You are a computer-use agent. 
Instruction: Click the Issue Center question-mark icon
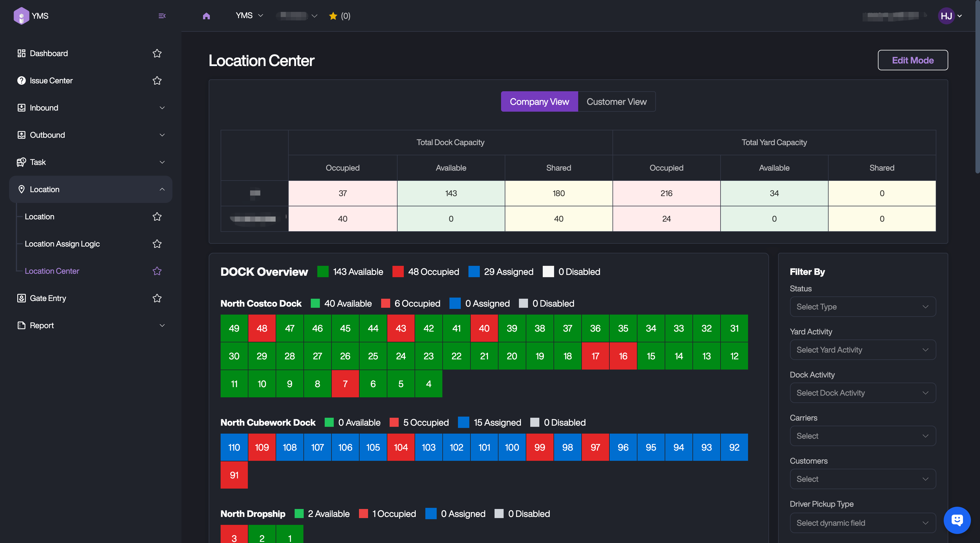click(x=21, y=80)
